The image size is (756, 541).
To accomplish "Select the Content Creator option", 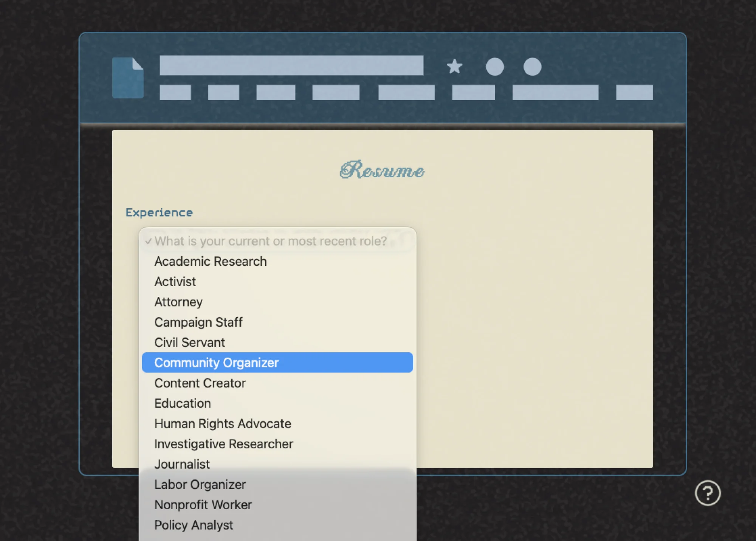I will (200, 383).
